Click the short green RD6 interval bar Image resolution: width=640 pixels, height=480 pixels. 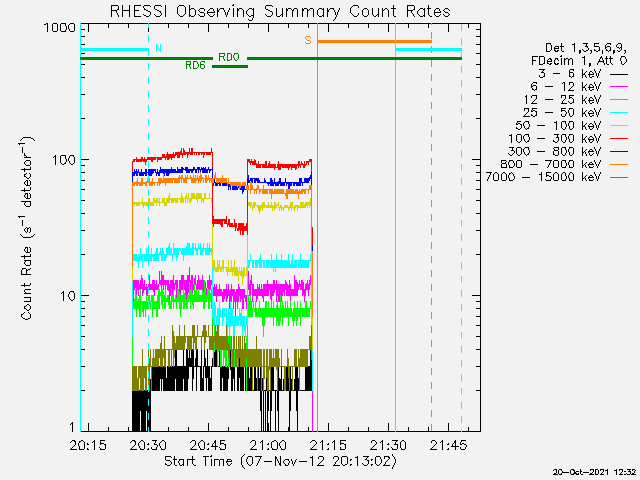pos(230,67)
